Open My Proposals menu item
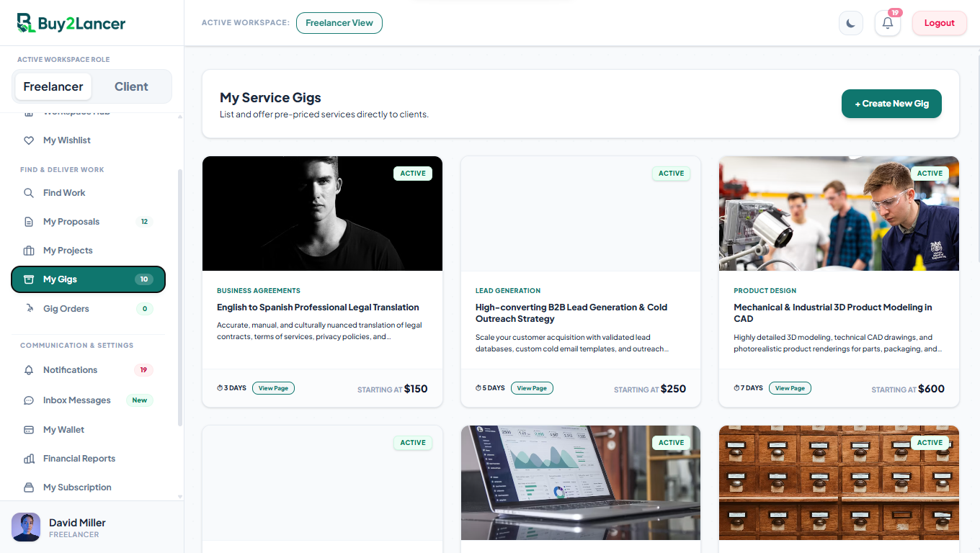The image size is (980, 553). point(88,222)
